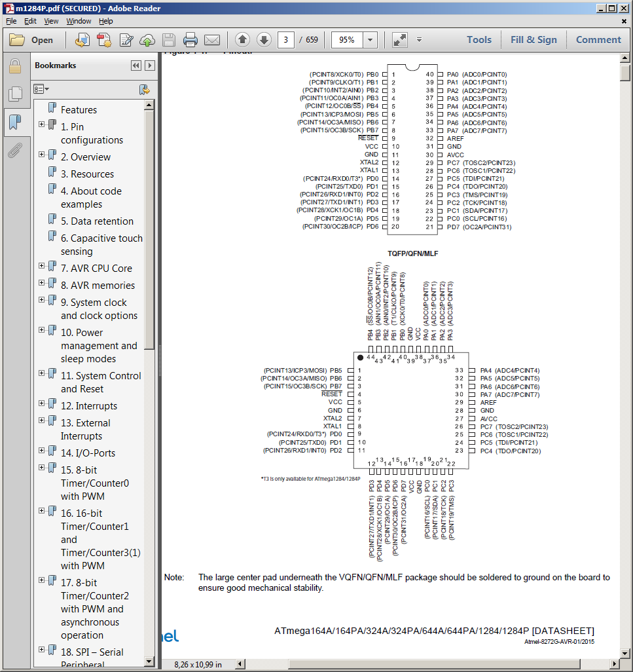Expand the '1. Pin configurations' bookmark

pos(41,124)
